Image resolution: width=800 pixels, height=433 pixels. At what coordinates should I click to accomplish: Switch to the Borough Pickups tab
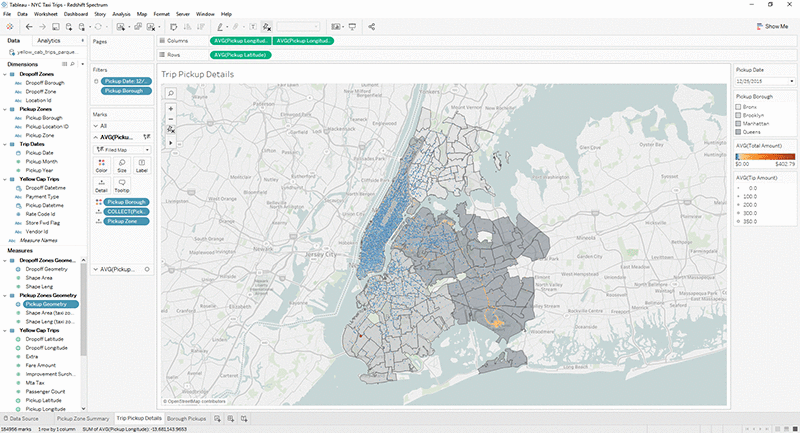click(186, 419)
